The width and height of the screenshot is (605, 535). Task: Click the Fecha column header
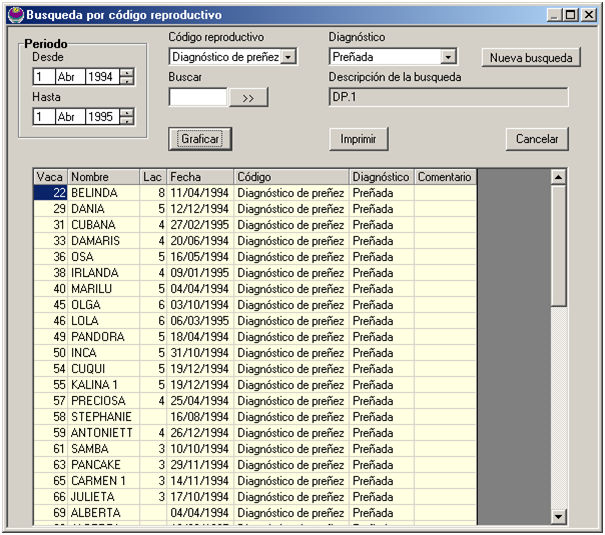point(200,177)
